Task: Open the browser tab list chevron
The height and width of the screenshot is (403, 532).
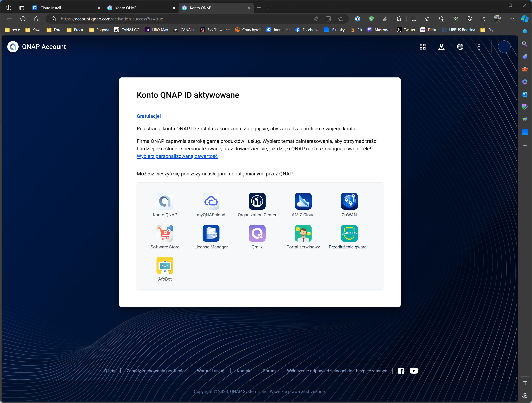Action: (x=267, y=8)
